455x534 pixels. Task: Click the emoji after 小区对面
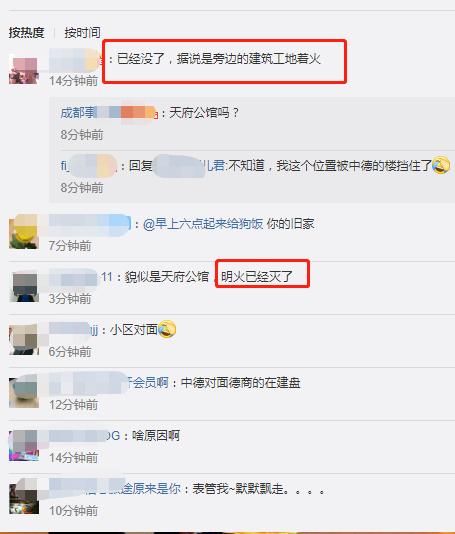pyautogui.click(x=167, y=329)
